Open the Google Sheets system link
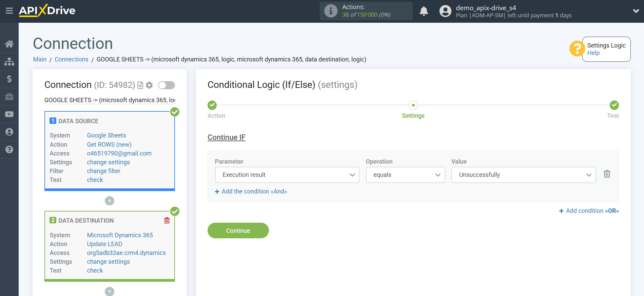 (x=106, y=135)
